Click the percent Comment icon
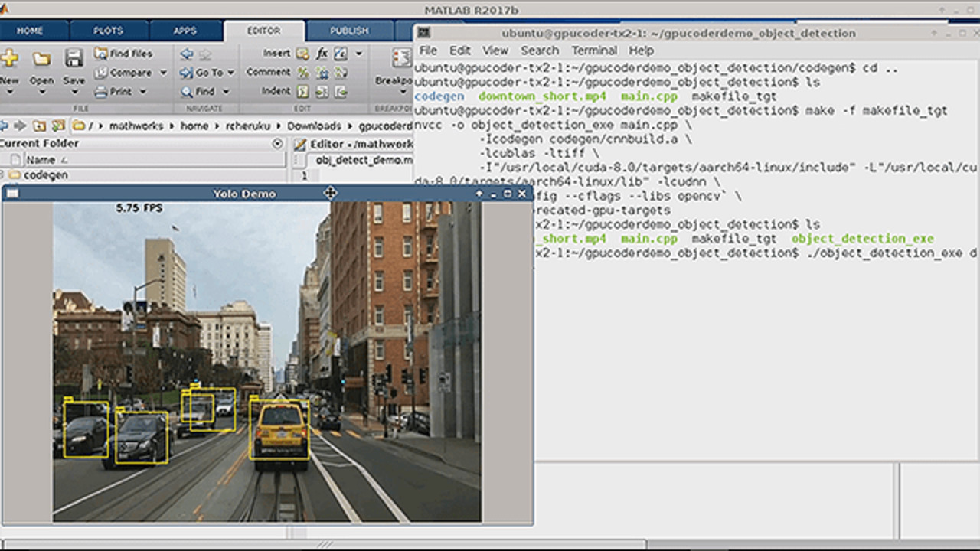Viewport: 980px width, 551px height. (x=303, y=73)
